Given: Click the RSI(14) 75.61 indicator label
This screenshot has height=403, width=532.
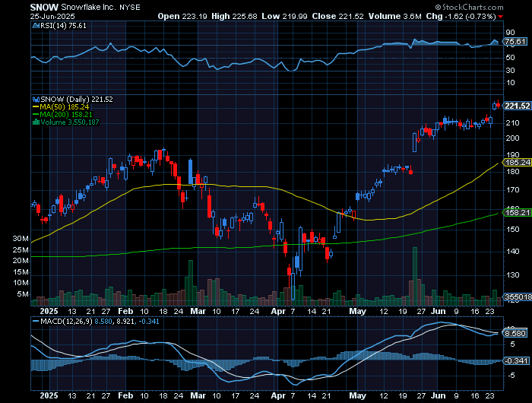Looking at the screenshot, I should tap(63, 25).
